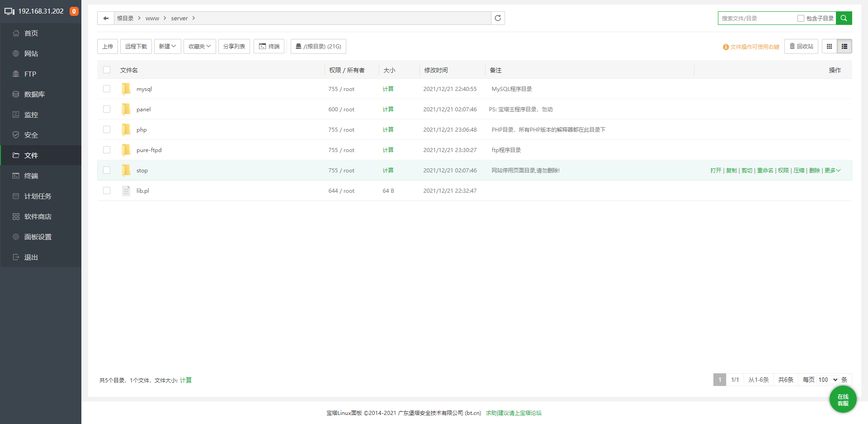This screenshot has height=424, width=868.
Task: Click 删除 in the stop row
Action: point(814,171)
